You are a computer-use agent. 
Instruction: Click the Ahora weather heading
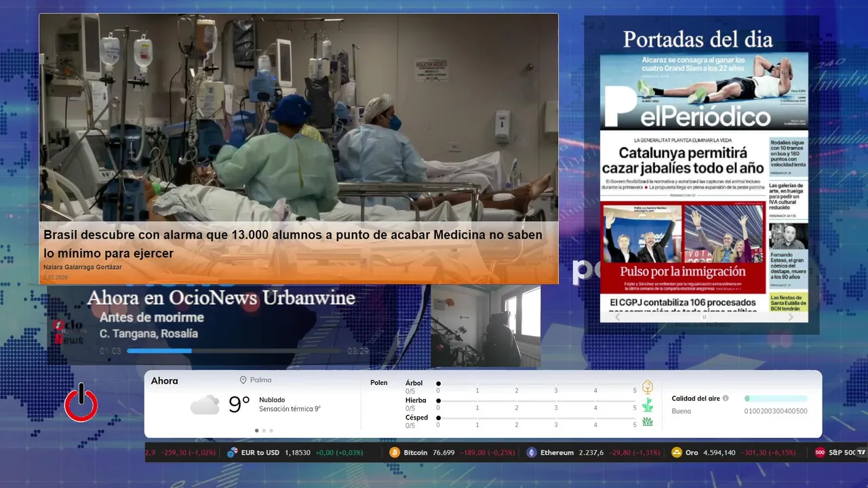click(164, 381)
